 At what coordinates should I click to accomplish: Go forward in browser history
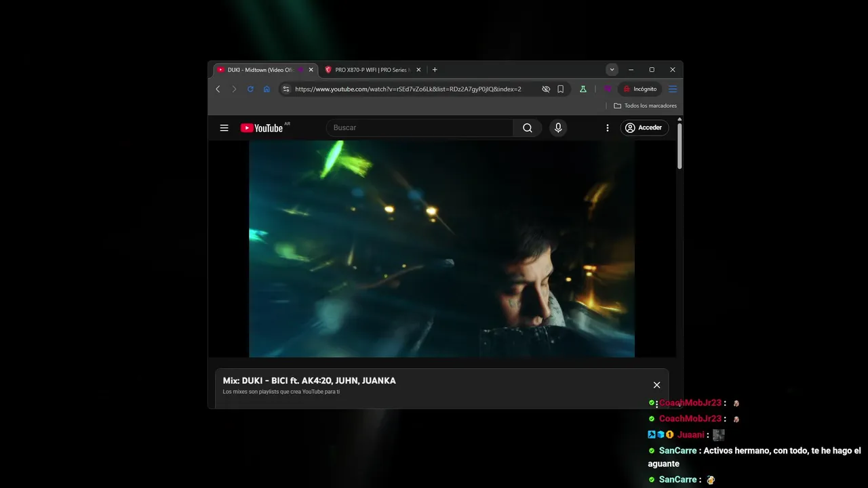click(234, 89)
